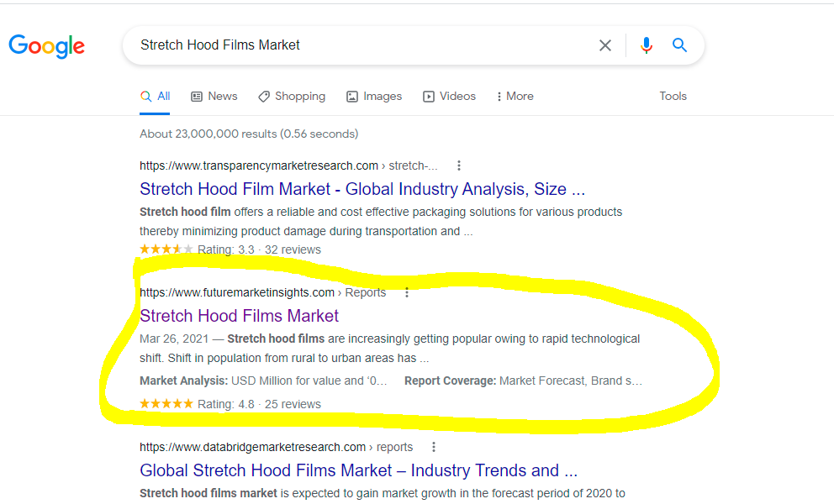Click the 'Rating: 4.8 · 25 reviews' text
The image size is (834, 504).
click(x=259, y=405)
